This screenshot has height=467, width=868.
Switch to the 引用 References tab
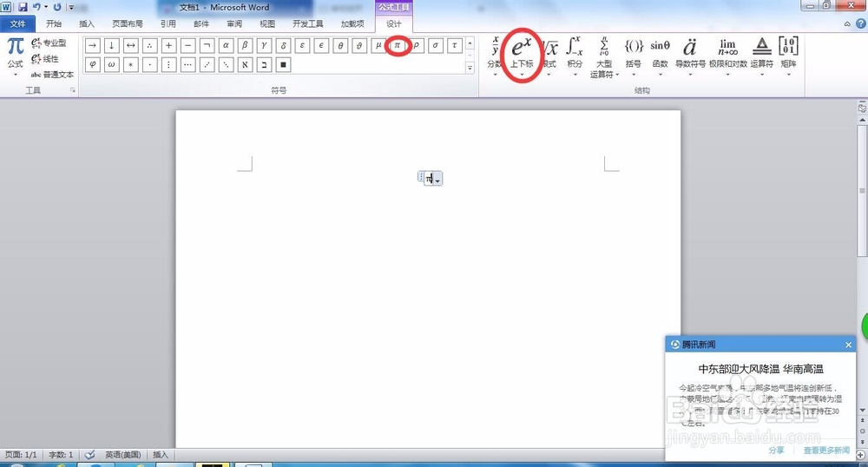pyautogui.click(x=168, y=23)
